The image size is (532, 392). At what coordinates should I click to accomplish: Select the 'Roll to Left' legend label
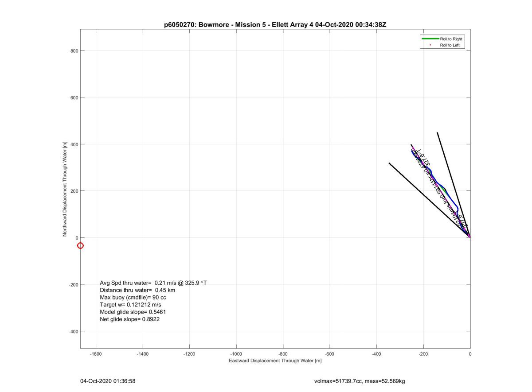coord(450,45)
